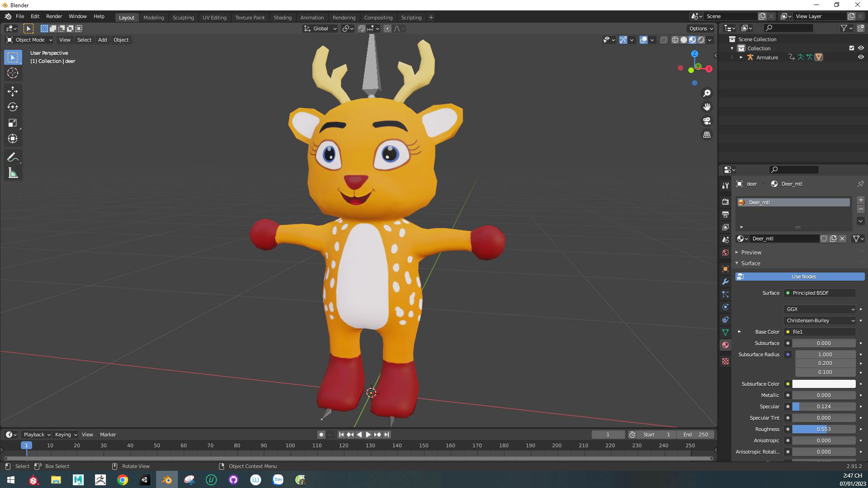The height and width of the screenshot is (488, 868).
Task: Switch to the Modeling workspace tab
Action: click(153, 17)
